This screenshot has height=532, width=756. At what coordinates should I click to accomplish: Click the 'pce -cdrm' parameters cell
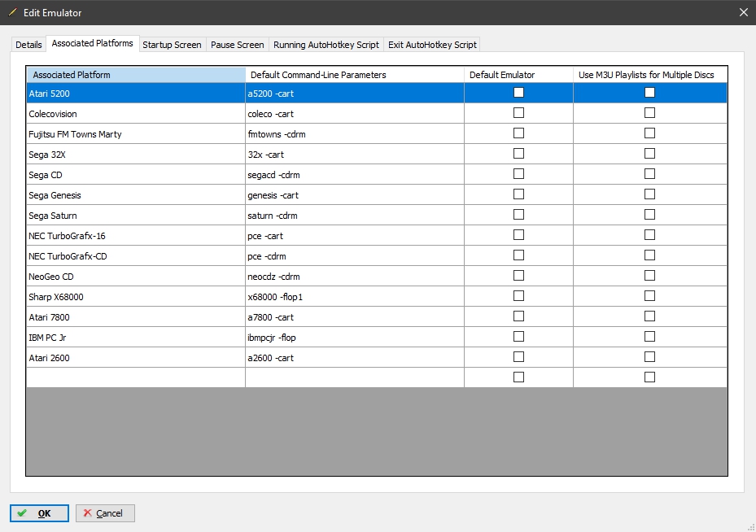(x=355, y=255)
